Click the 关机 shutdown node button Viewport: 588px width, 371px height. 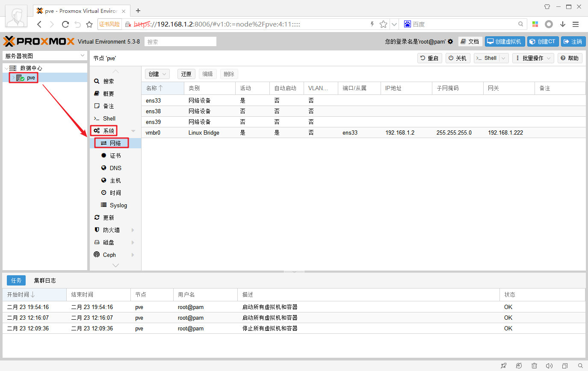458,58
